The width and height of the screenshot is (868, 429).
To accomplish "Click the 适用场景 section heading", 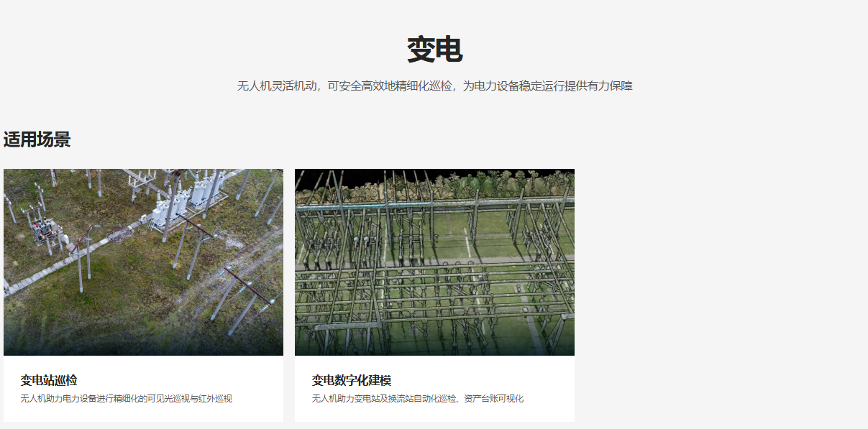I will tap(37, 139).
